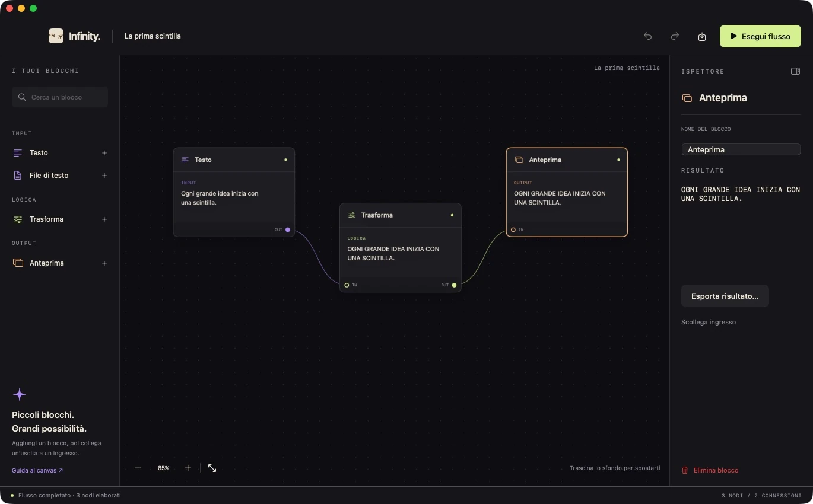Select the Testo node header on the canvas
Viewport: 813px width, 504px height.
(x=234, y=160)
